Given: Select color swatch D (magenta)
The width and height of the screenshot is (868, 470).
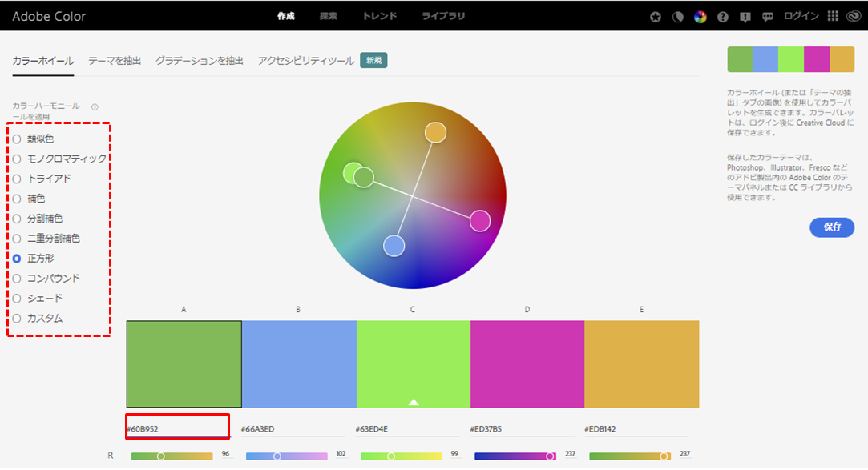Looking at the screenshot, I should (527, 364).
